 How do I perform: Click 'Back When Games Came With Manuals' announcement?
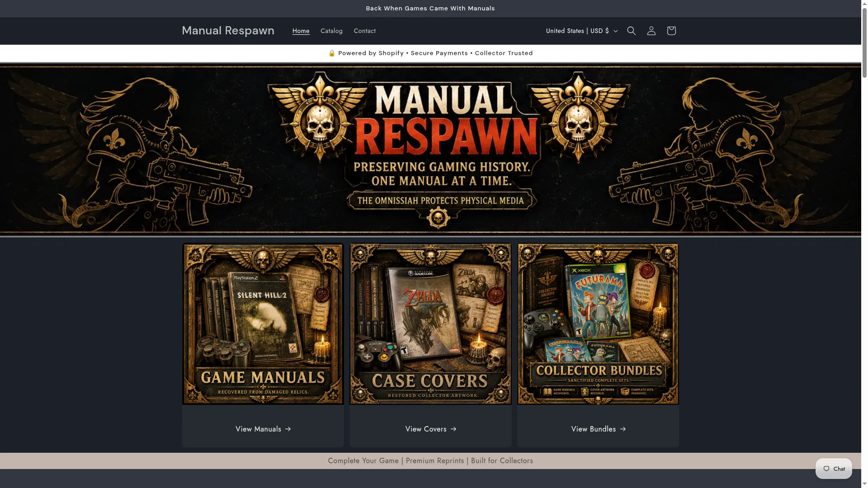pos(430,8)
